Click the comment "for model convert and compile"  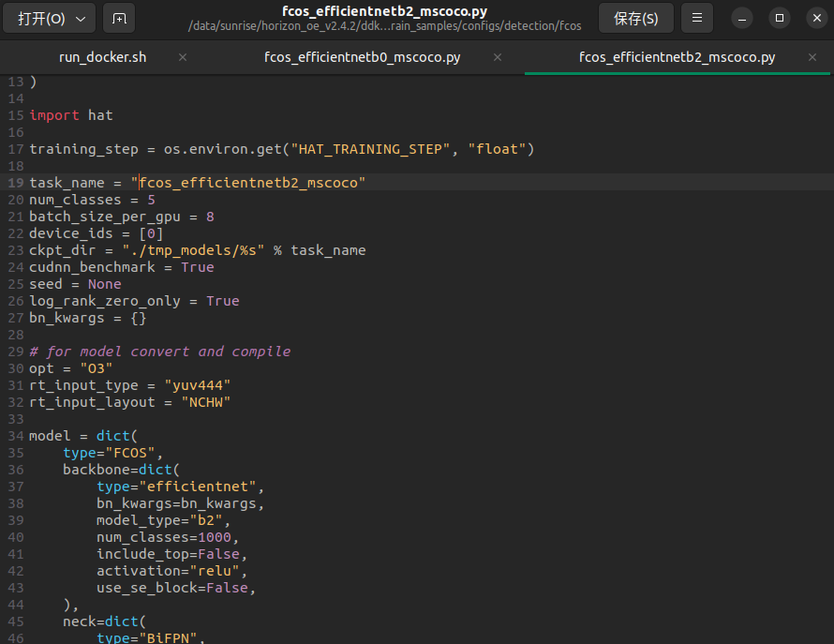159,352
